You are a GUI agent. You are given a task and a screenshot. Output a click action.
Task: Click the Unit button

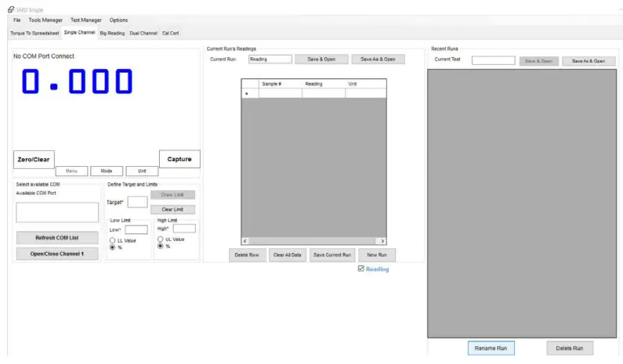[142, 171]
